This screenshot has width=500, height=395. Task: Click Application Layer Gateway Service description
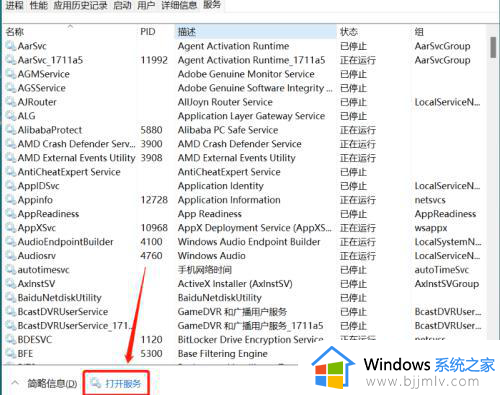251,116
